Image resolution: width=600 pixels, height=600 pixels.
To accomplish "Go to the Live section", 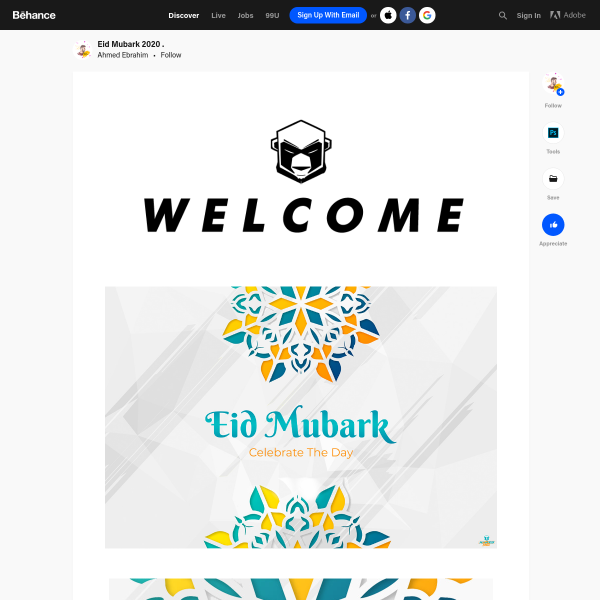I will coord(218,16).
